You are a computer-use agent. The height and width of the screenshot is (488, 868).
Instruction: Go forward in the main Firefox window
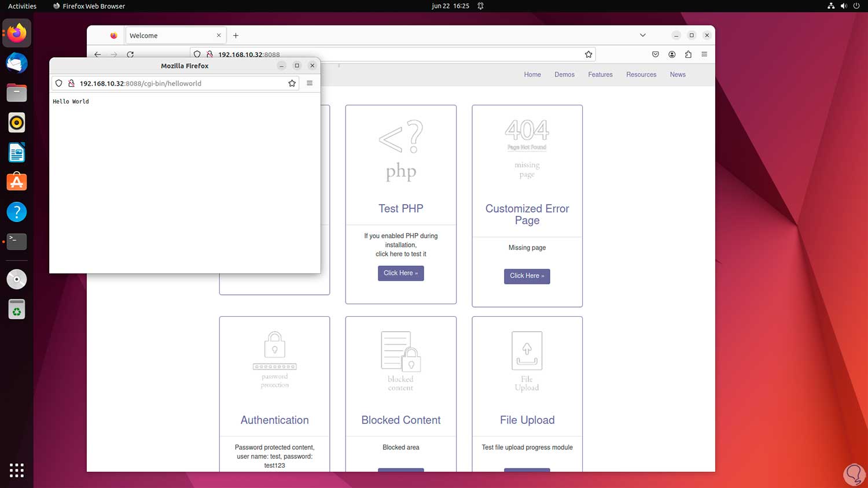pos(114,54)
